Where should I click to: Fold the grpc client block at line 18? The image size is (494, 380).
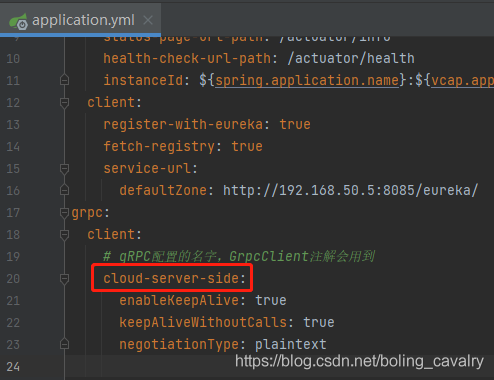(64, 235)
